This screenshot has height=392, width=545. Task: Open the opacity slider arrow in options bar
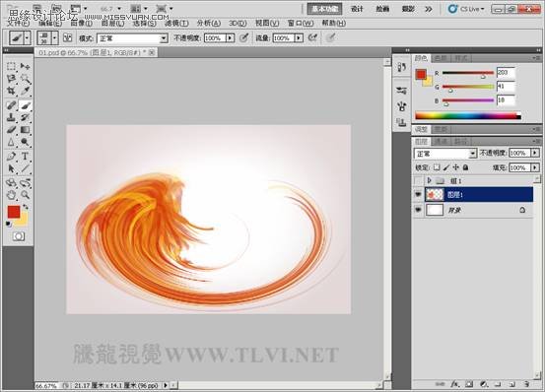coord(230,37)
